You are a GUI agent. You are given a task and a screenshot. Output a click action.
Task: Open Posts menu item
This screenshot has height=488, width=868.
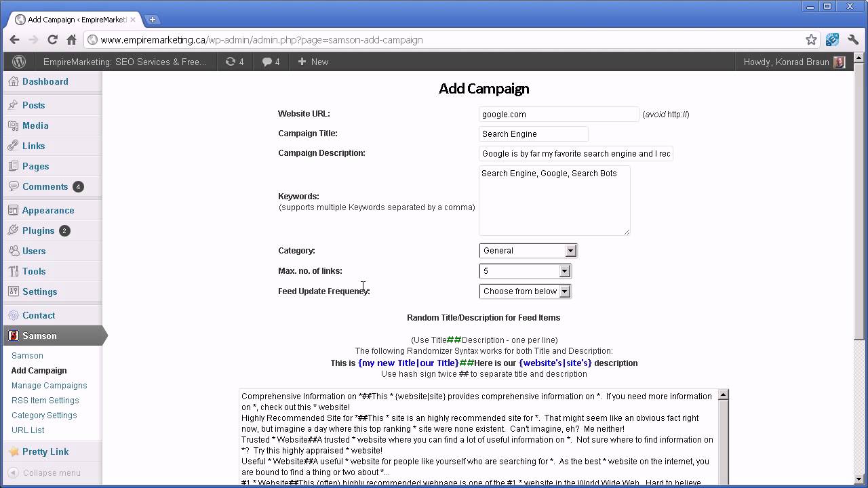33,105
